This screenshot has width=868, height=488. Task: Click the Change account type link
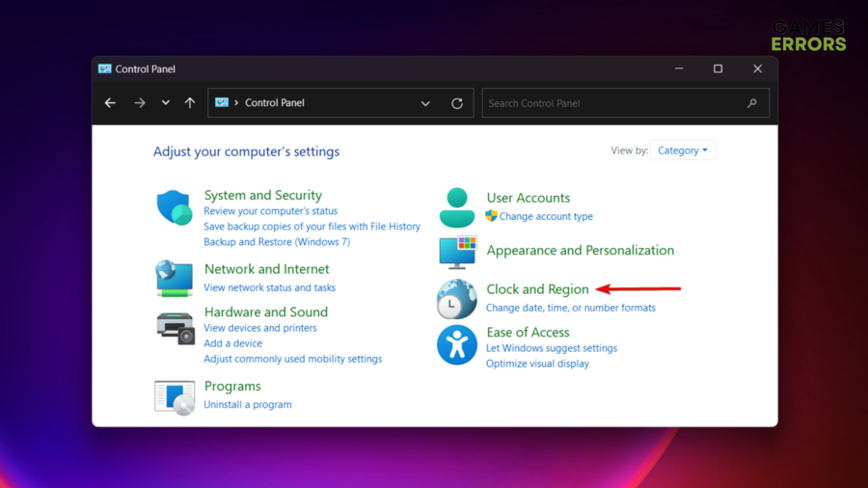[x=546, y=217]
